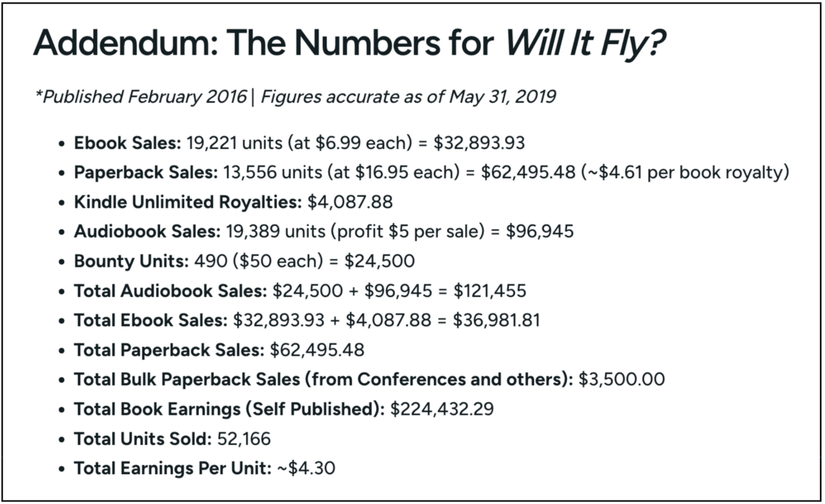
Task: Click the "Audiobook Sales:" bold label
Action: (147, 232)
